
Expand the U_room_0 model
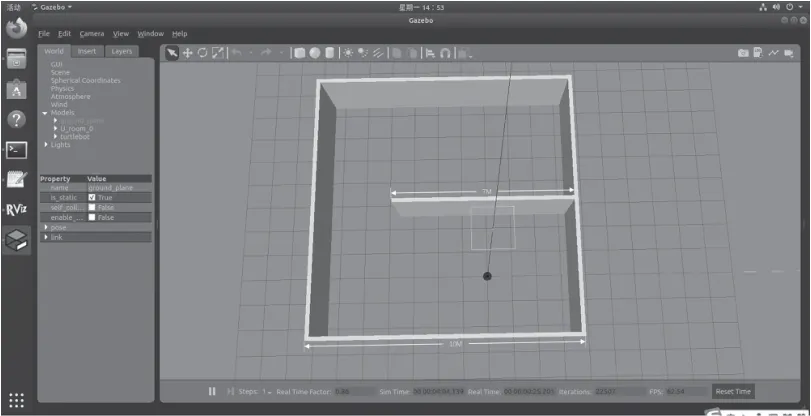coord(55,128)
